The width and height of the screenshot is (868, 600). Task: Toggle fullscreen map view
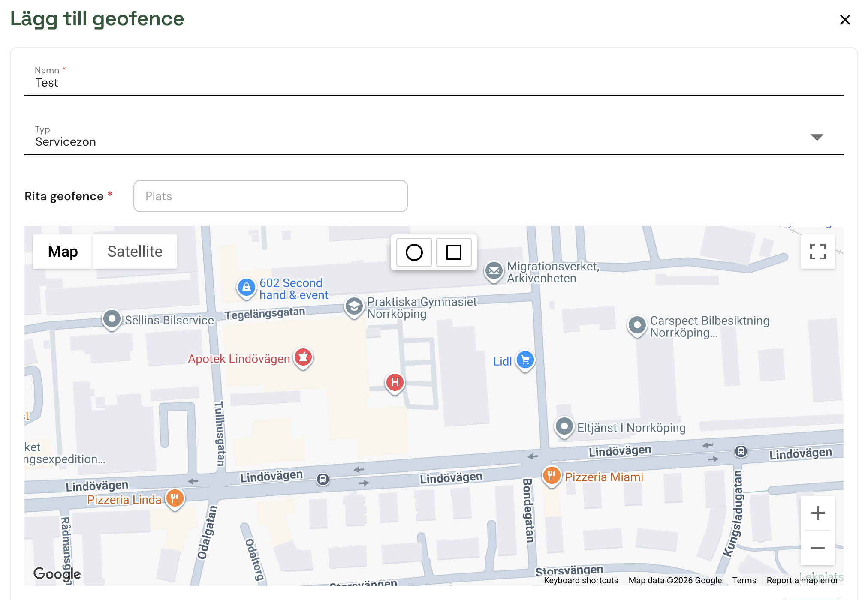817,252
